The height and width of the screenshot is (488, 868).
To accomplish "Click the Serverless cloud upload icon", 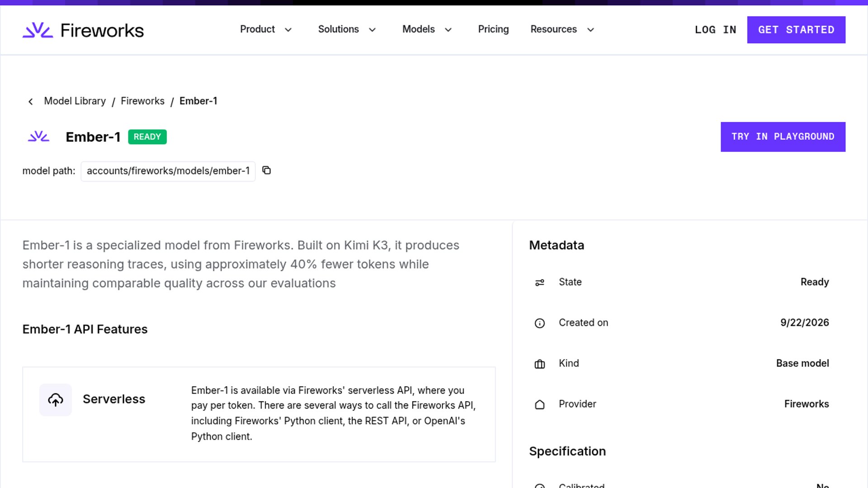I will click(x=56, y=400).
